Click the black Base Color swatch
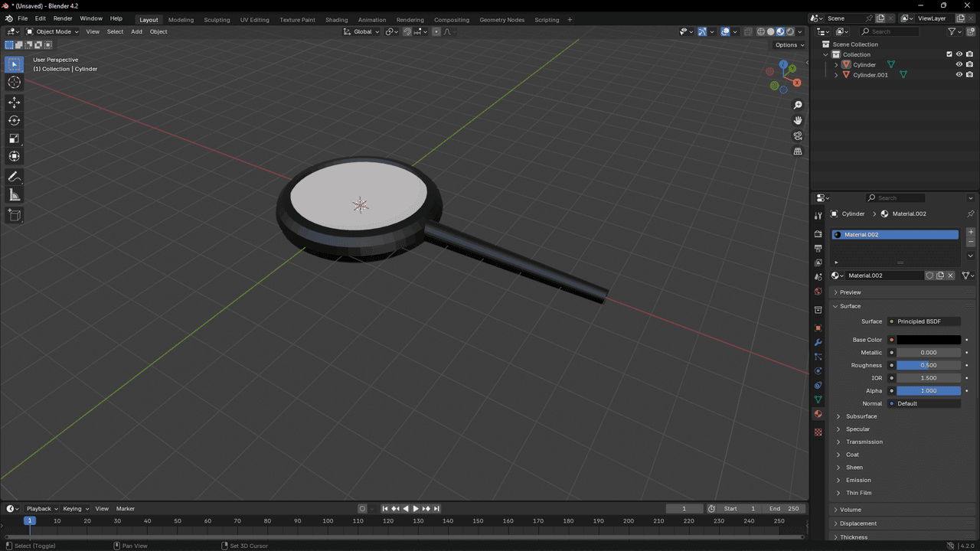This screenshot has width=980, height=551. (929, 340)
